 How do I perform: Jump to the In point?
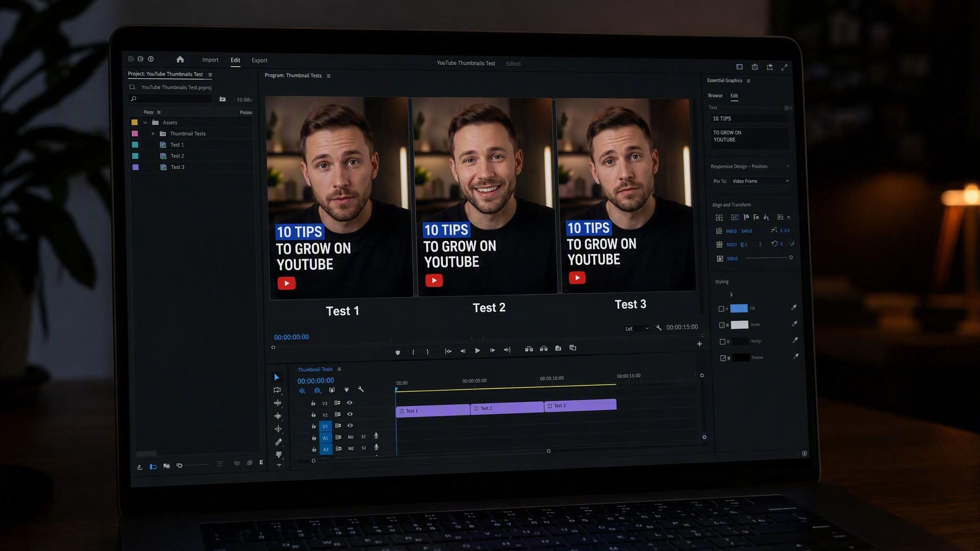point(448,351)
